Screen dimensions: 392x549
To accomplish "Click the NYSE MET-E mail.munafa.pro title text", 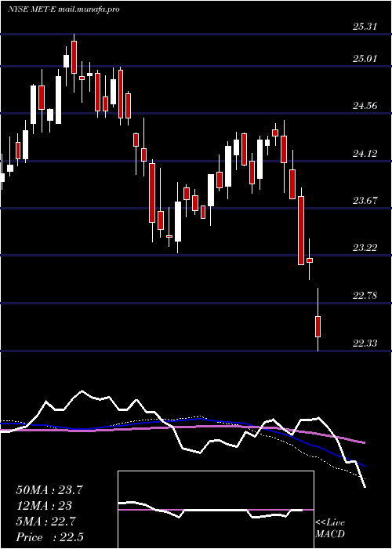I will (x=64, y=9).
